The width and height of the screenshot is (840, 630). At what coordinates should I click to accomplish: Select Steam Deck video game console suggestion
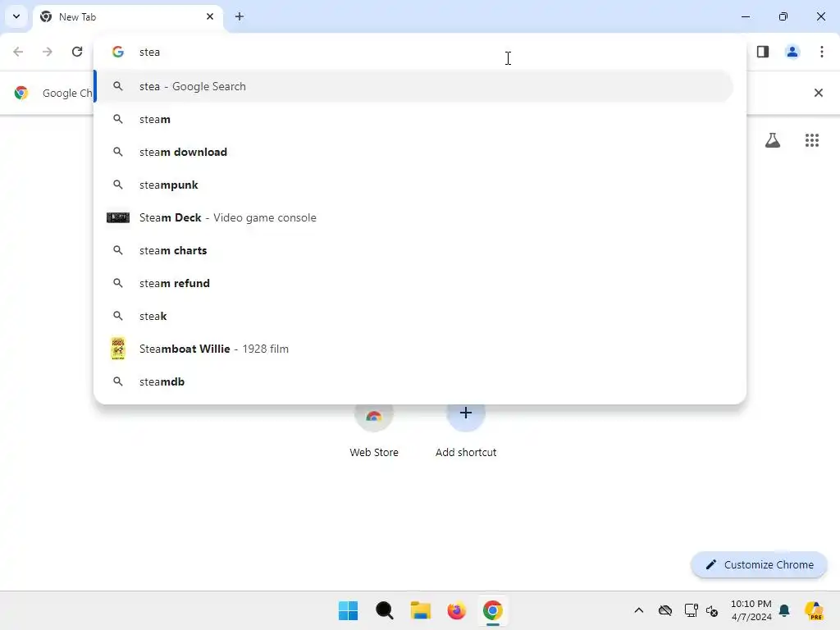click(413, 217)
